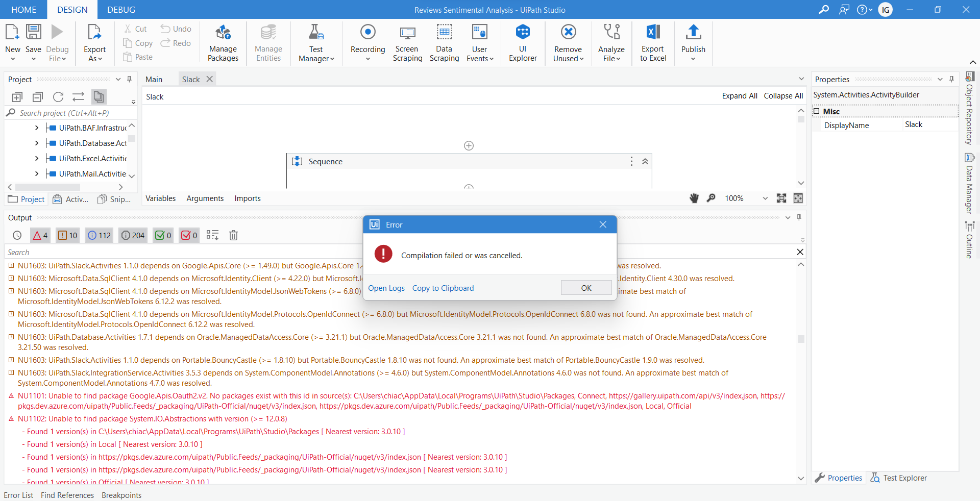Open the Main workflow tab
Image resolution: width=980 pixels, height=501 pixels.
point(154,79)
